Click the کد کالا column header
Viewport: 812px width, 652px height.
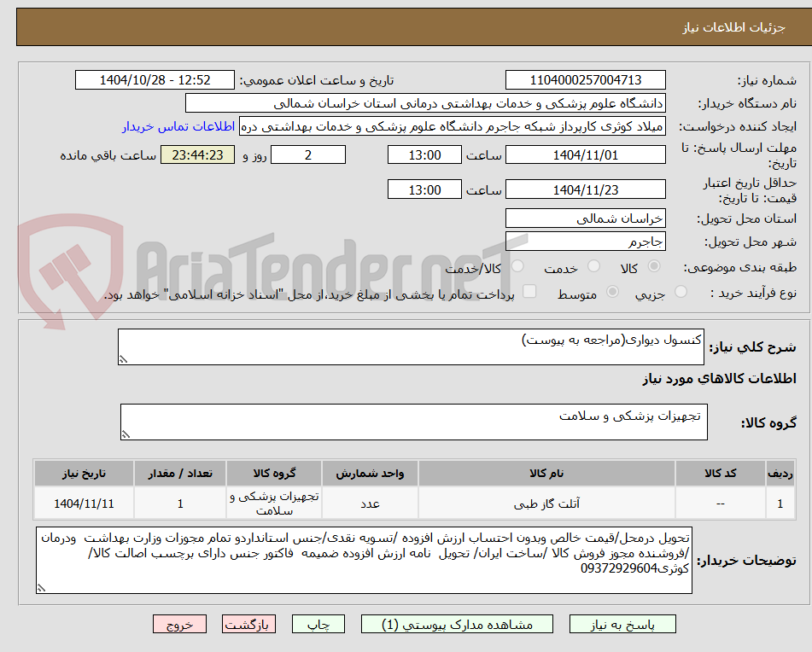(x=721, y=474)
